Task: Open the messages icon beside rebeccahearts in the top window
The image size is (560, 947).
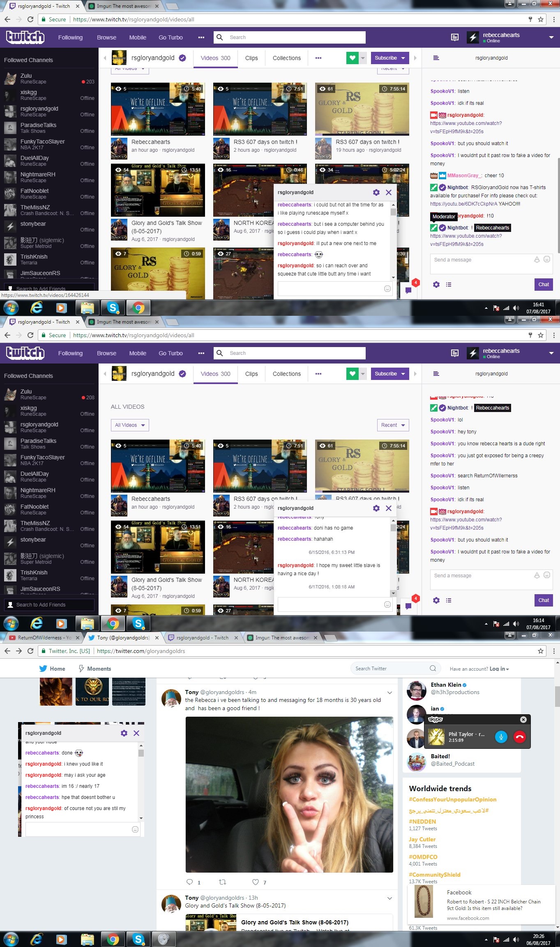Action: pos(455,37)
